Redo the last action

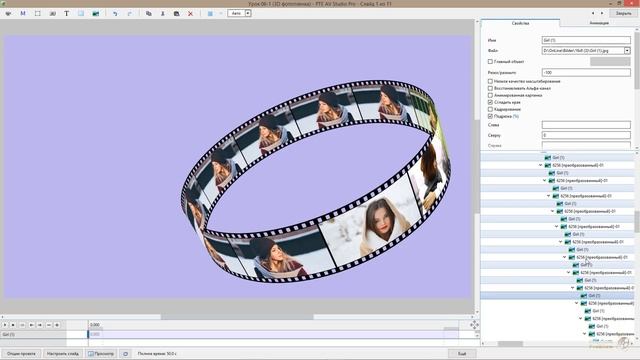pos(130,13)
